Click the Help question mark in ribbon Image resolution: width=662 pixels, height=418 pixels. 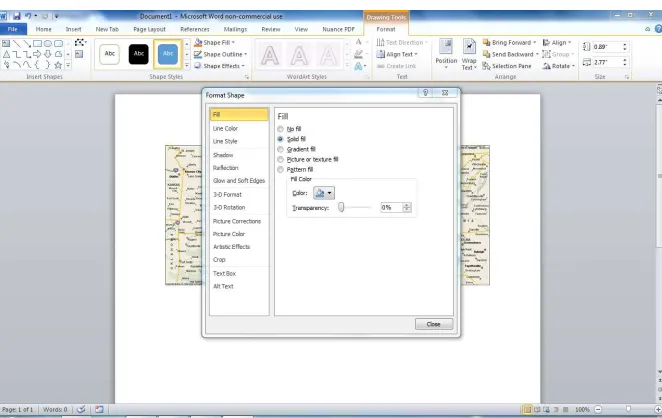[x=658, y=29]
